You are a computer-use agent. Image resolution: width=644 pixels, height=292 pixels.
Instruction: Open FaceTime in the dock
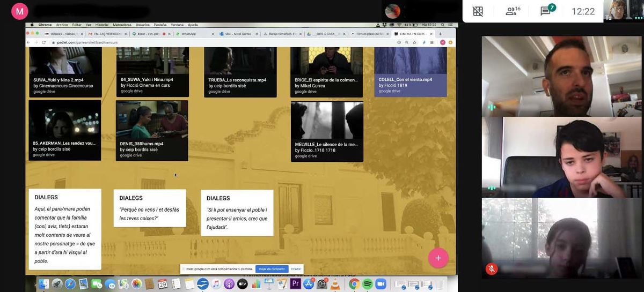click(97, 283)
